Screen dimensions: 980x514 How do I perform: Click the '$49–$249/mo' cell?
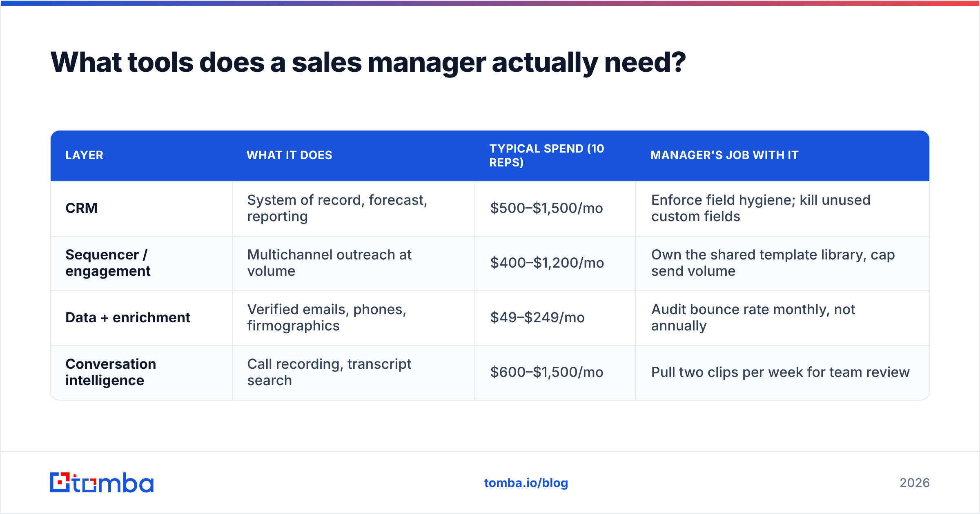point(537,317)
